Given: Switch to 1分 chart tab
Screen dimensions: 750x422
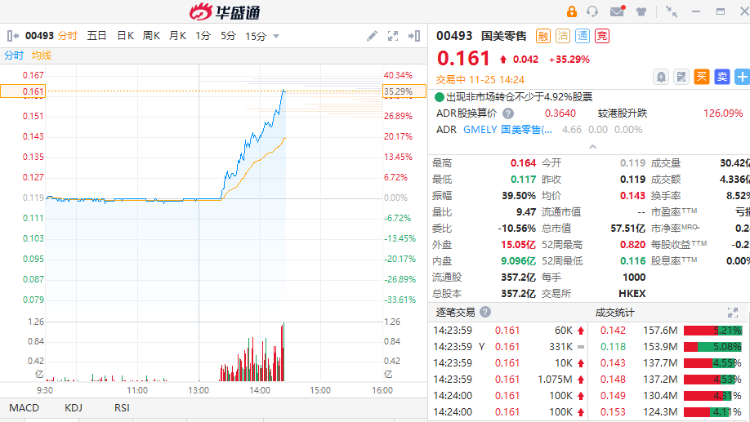Looking at the screenshot, I should (x=203, y=36).
